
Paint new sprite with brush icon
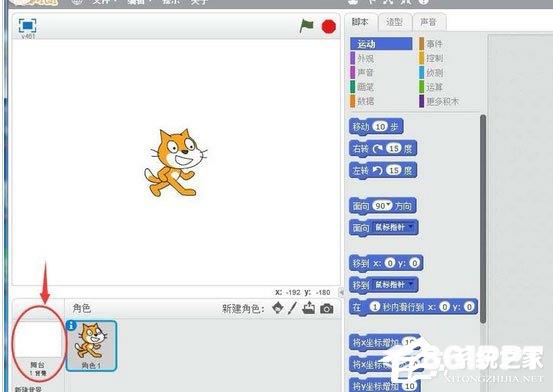[292, 308]
